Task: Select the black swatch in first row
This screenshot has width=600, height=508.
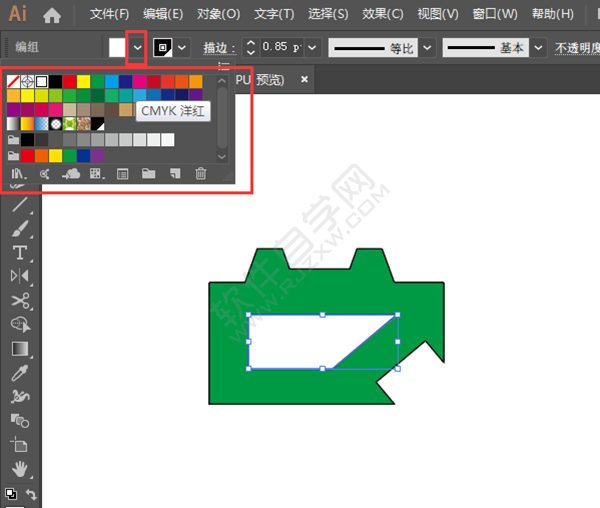Action: pyautogui.click(x=55, y=81)
